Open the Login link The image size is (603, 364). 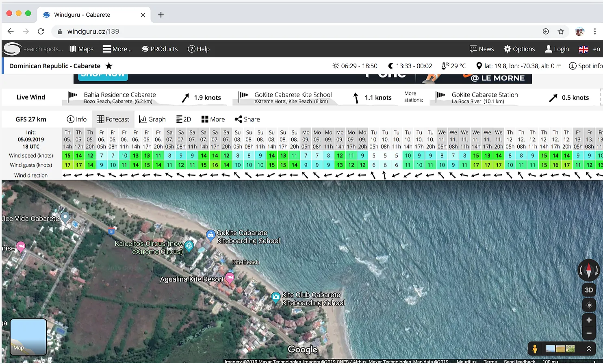[x=557, y=49]
